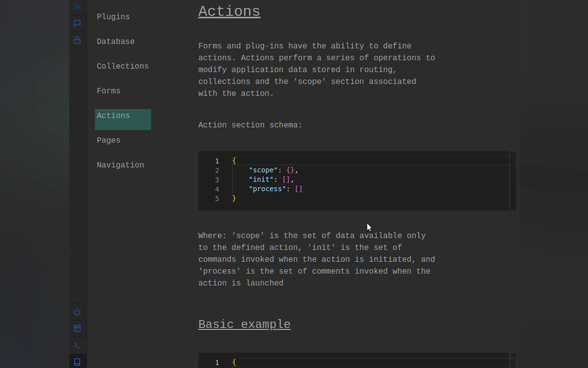Select Collections in the docs menu
Image resolution: width=588 pixels, height=368 pixels.
122,66
